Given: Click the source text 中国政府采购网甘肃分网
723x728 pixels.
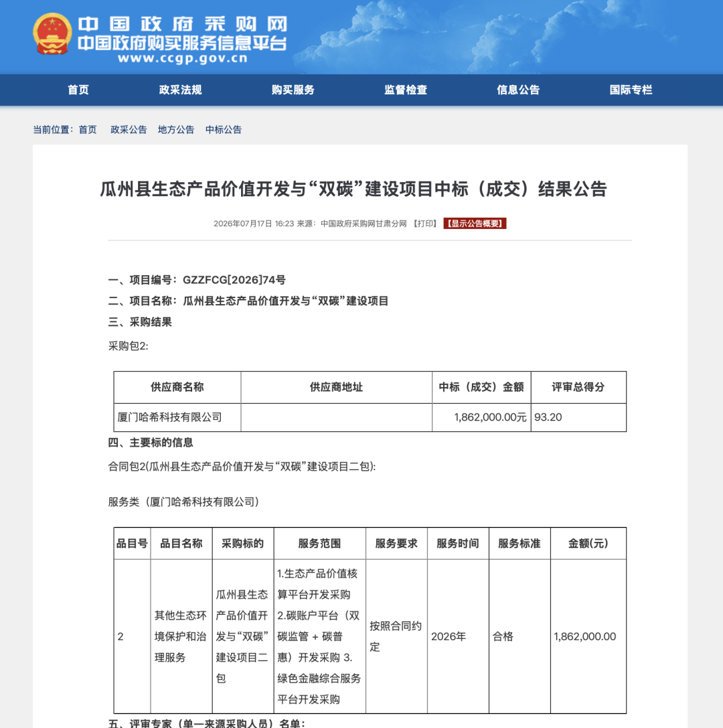Looking at the screenshot, I should pyautogui.click(x=364, y=224).
